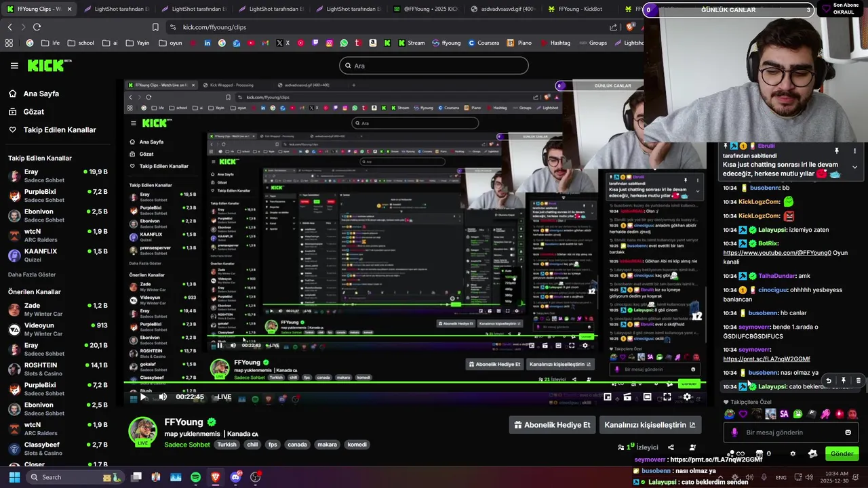Open wtcN channel in followed channels
The image size is (868, 488).
58,235
